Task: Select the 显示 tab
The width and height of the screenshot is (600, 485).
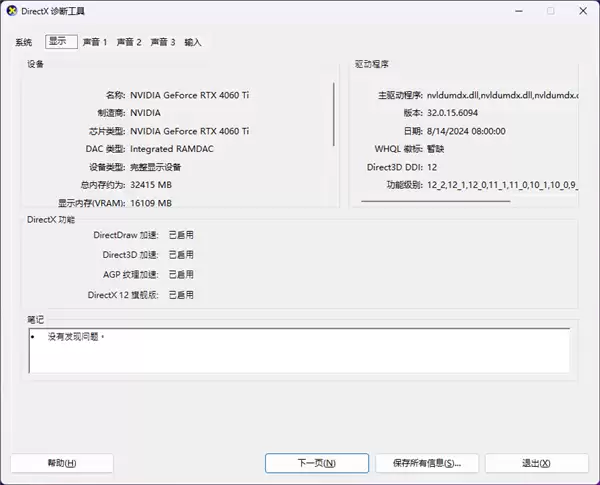Action: tap(61, 42)
